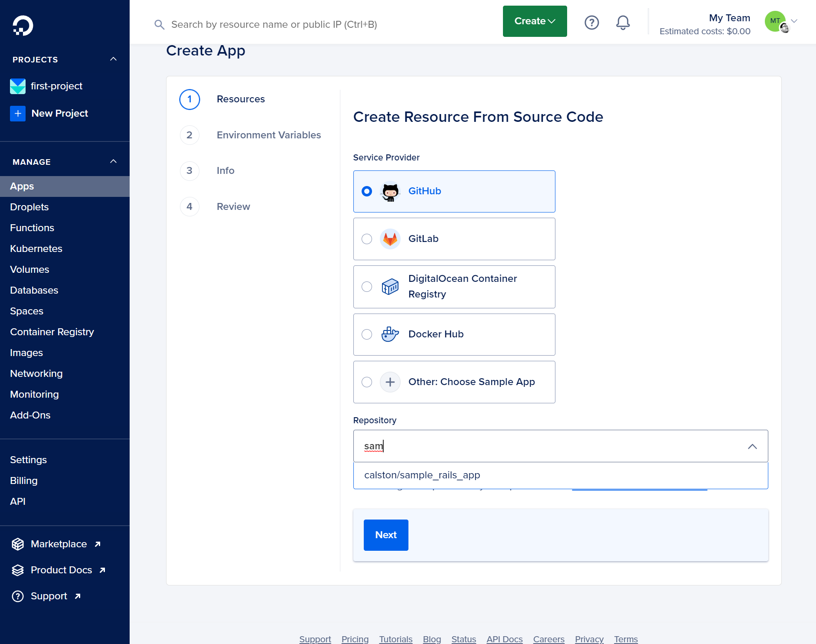Open Functions in the sidebar
The image size is (816, 644).
[x=65, y=228]
